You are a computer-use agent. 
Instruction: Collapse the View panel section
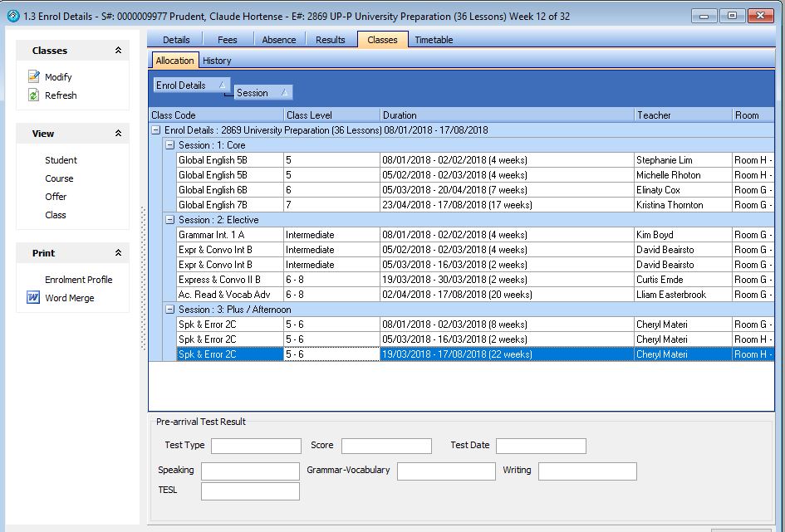click(118, 134)
